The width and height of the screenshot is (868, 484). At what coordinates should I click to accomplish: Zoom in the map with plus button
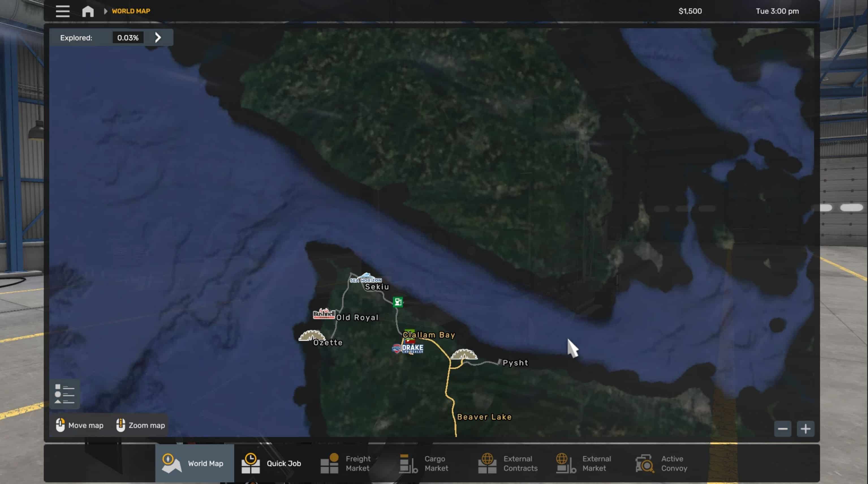click(805, 429)
